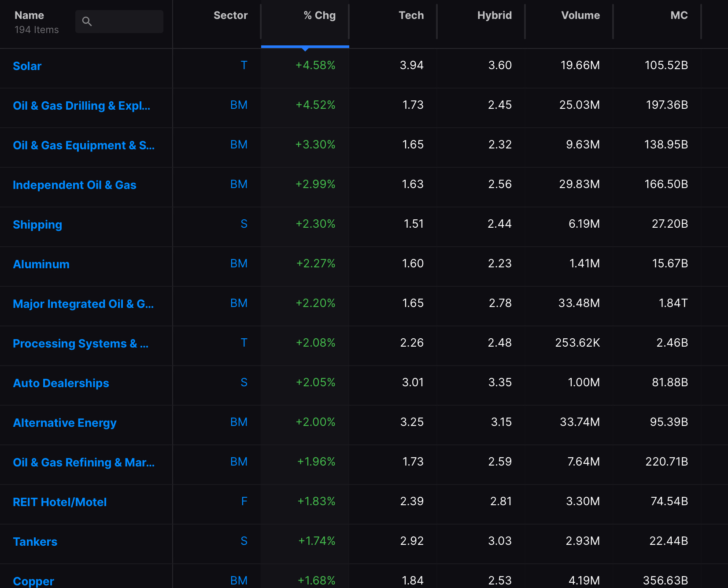Click sector BM in Oil & Gas Refining row

click(x=239, y=462)
